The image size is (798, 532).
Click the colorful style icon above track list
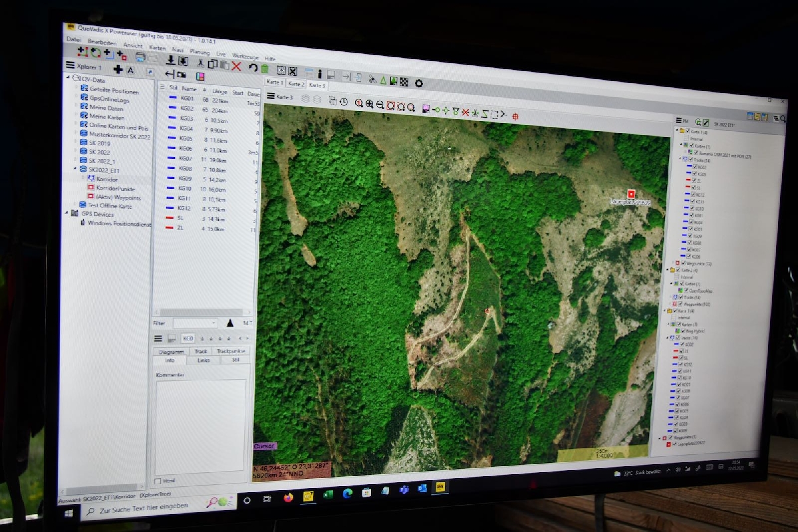(200, 76)
